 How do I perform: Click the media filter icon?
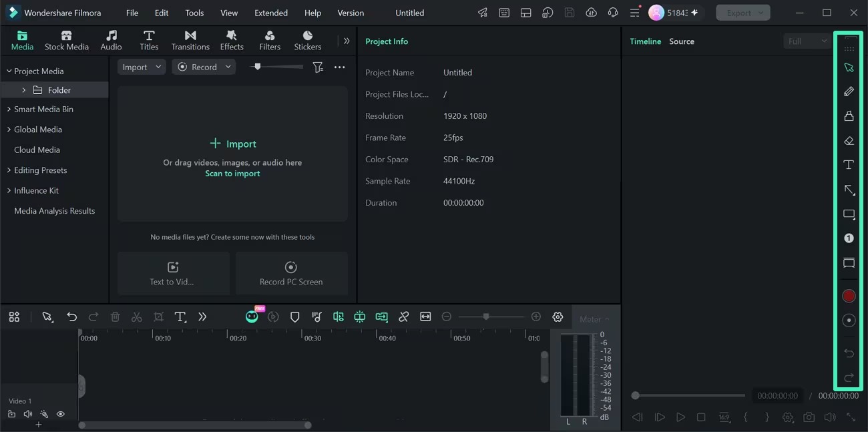[x=318, y=67]
